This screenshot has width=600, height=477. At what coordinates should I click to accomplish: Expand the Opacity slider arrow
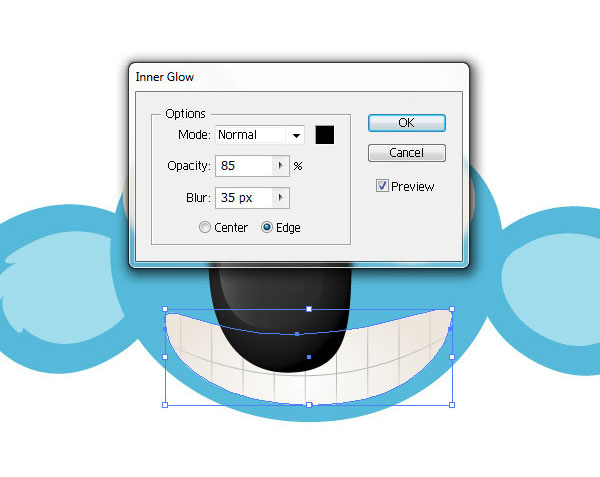click(281, 166)
